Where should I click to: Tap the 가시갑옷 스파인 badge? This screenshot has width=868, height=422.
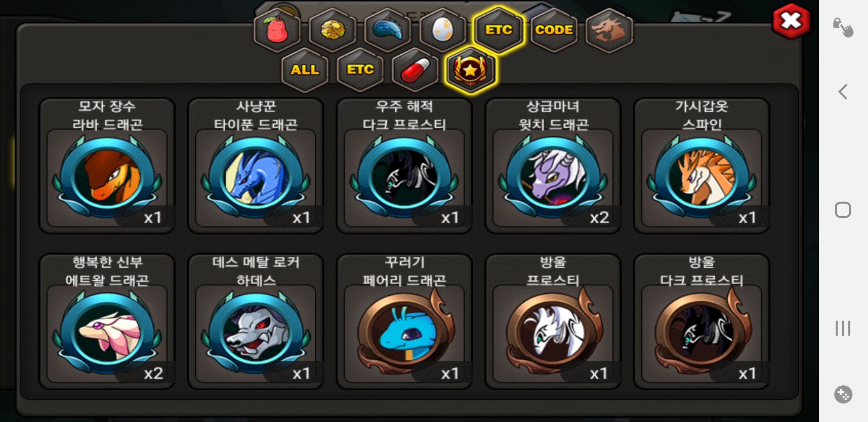(702, 166)
